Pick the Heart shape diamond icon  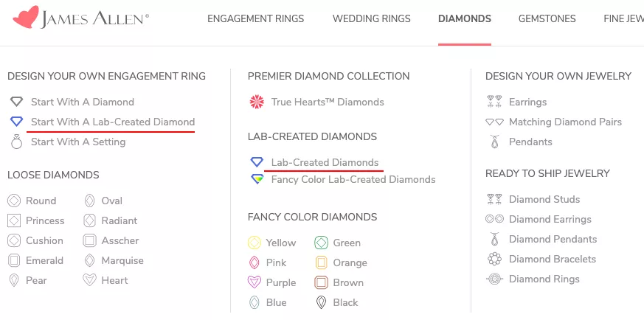click(89, 280)
